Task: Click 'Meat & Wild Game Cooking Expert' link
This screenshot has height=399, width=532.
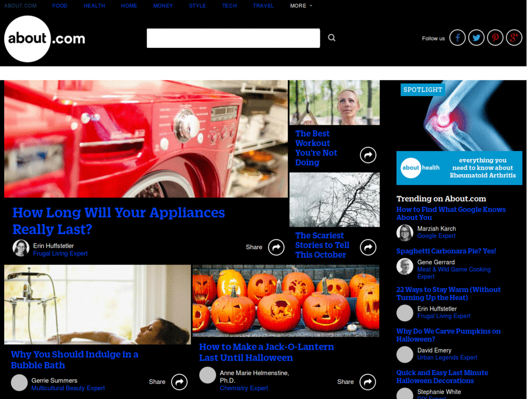Action: click(x=454, y=273)
